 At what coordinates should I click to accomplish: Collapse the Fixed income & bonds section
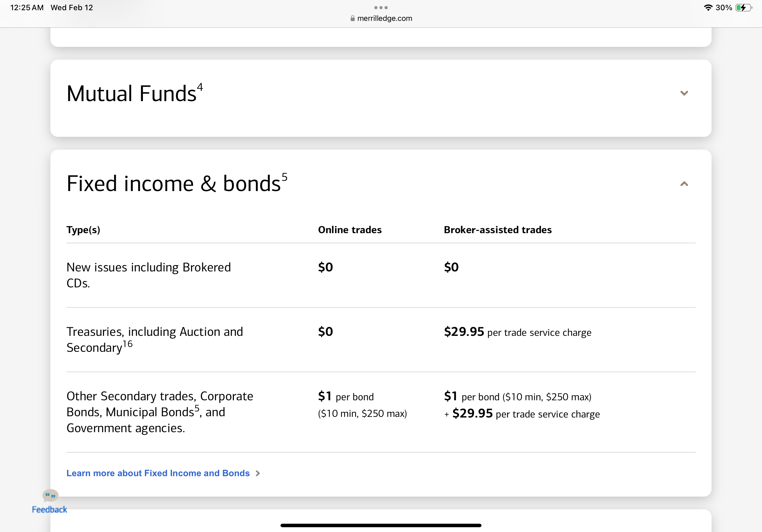click(684, 184)
